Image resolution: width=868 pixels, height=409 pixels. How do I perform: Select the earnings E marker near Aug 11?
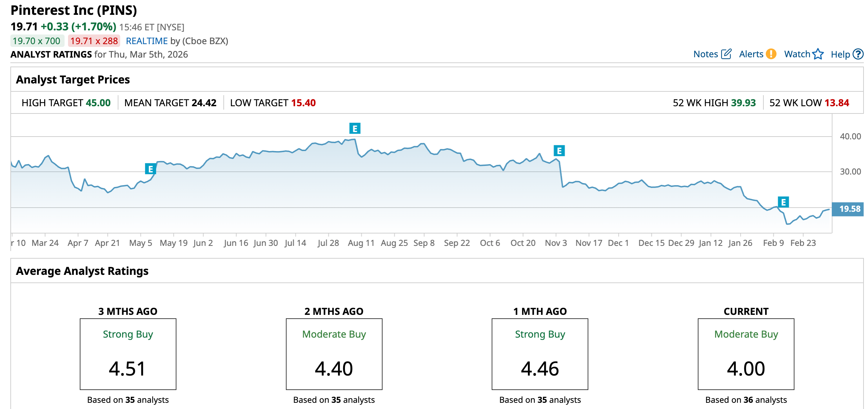tap(355, 128)
